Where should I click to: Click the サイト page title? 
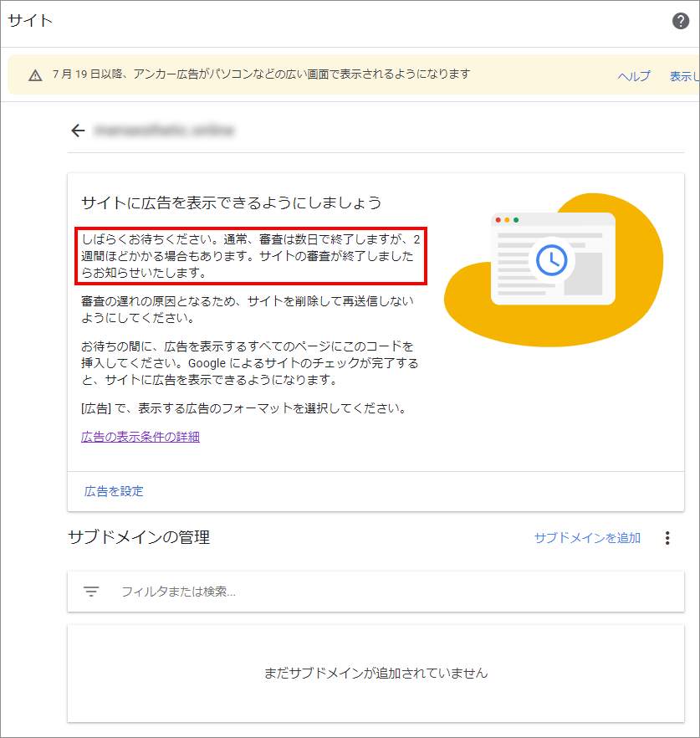(x=30, y=21)
